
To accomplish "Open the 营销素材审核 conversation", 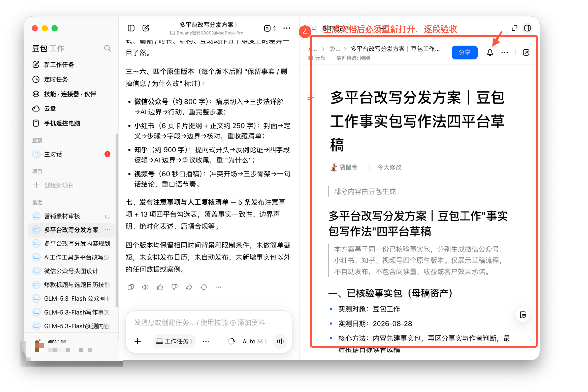I will pos(71,216).
